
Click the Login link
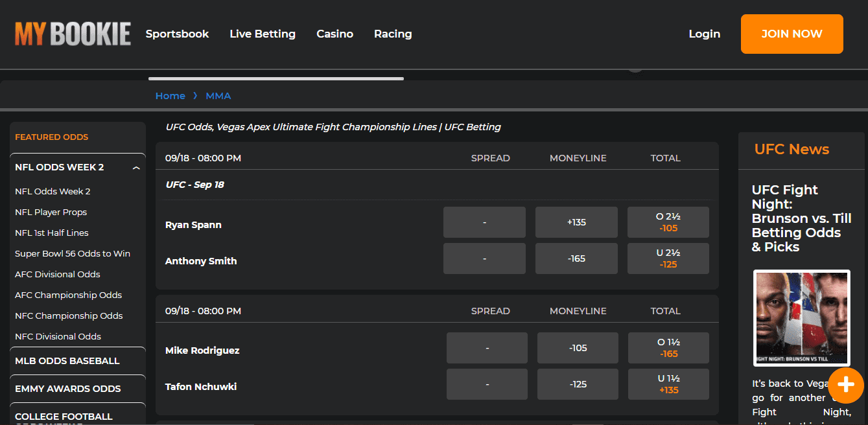(705, 34)
